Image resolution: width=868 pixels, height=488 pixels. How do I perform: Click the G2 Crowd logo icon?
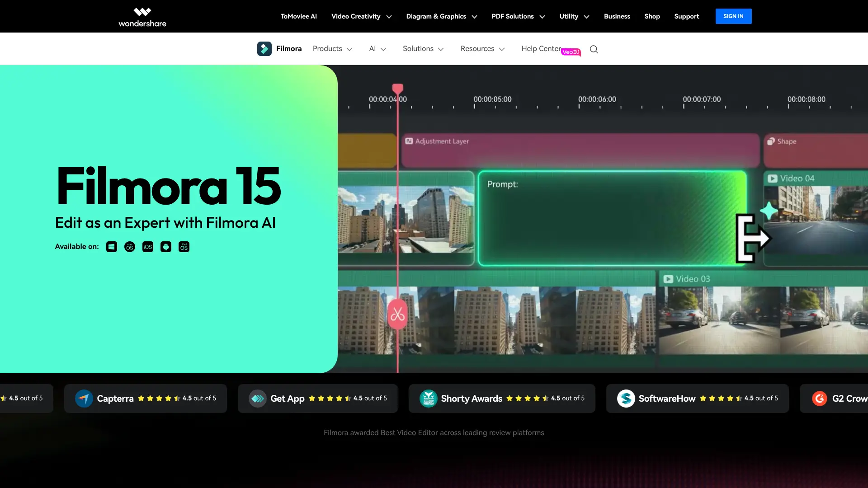click(820, 399)
